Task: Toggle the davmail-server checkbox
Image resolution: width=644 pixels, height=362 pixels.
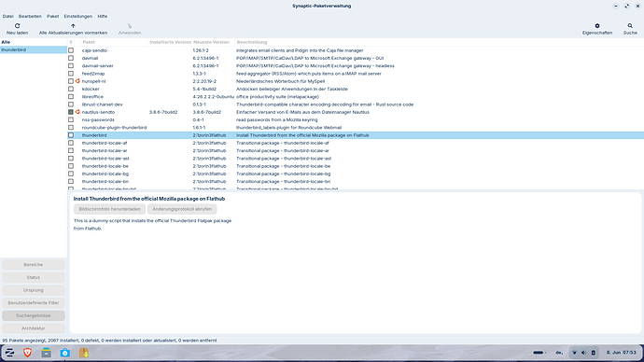Action: click(71, 65)
